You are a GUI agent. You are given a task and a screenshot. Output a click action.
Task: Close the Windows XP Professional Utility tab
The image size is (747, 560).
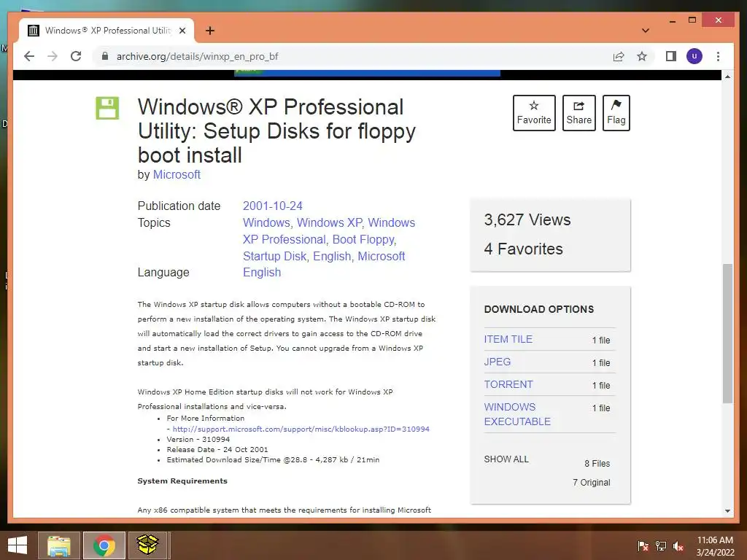click(x=182, y=31)
